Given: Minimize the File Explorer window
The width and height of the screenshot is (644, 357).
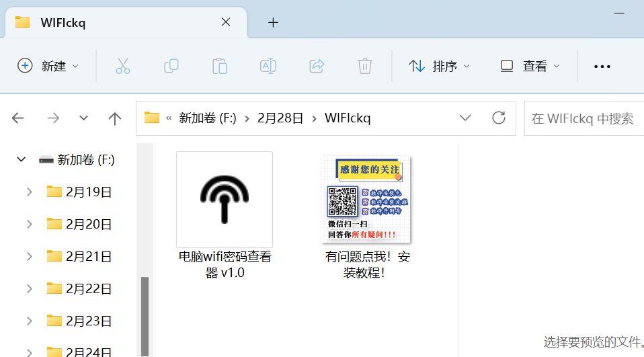Looking at the screenshot, I should coord(619,13).
